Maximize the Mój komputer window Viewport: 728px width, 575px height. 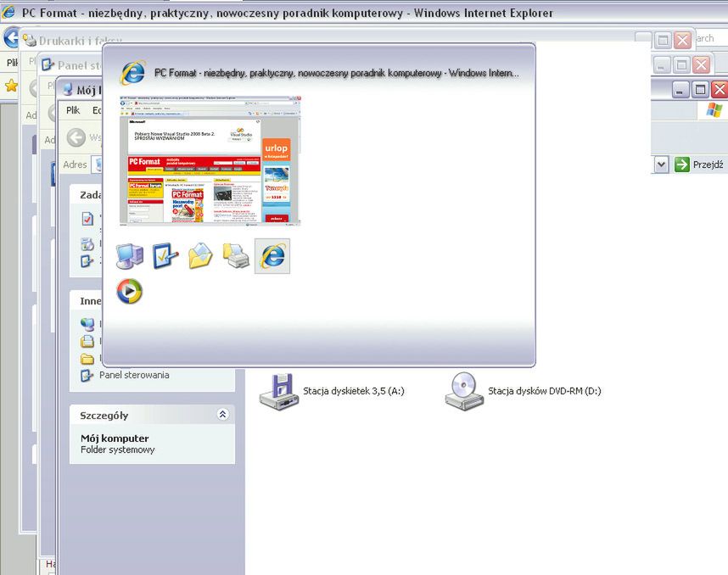pos(700,90)
